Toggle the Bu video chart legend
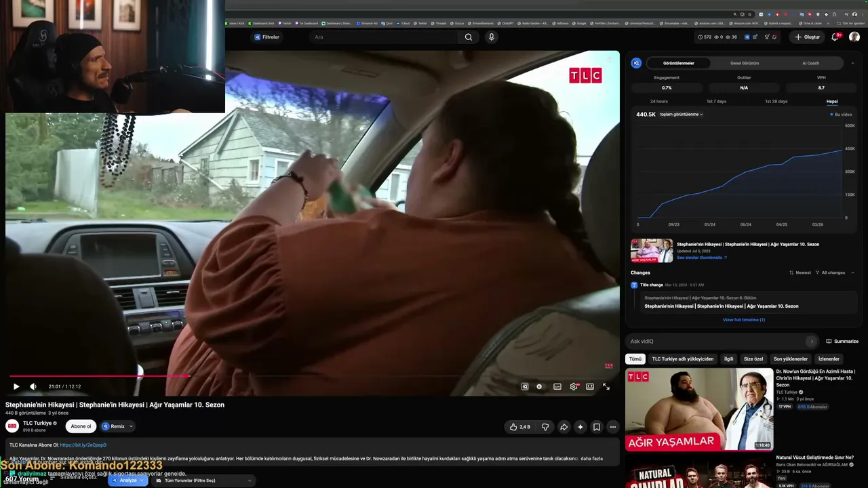The image size is (868, 488). coord(842,115)
